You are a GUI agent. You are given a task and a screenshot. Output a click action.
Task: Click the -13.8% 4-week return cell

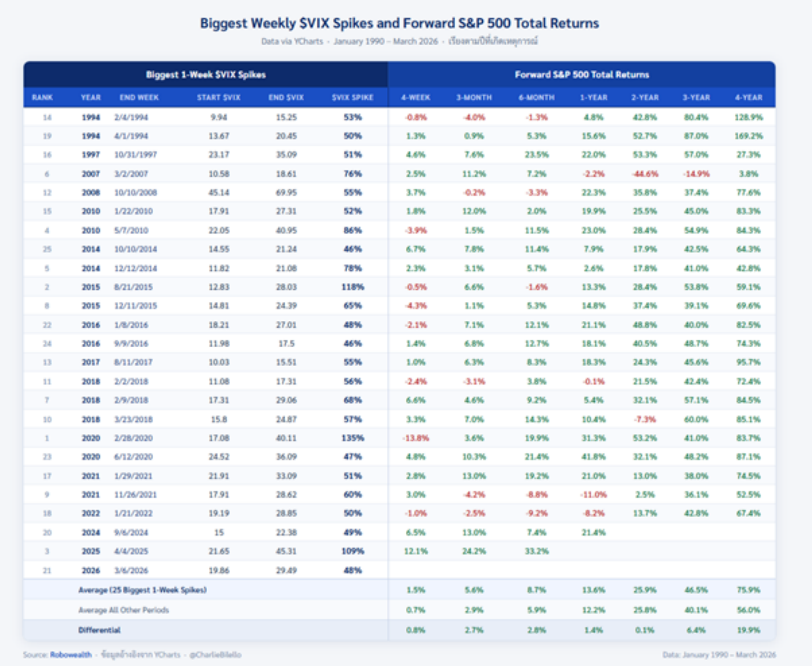416,438
